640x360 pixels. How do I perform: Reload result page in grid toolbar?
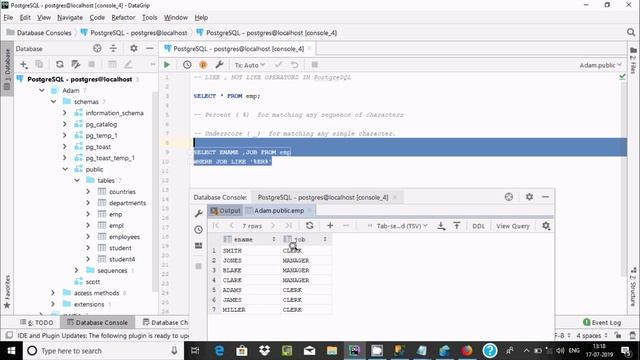309,225
